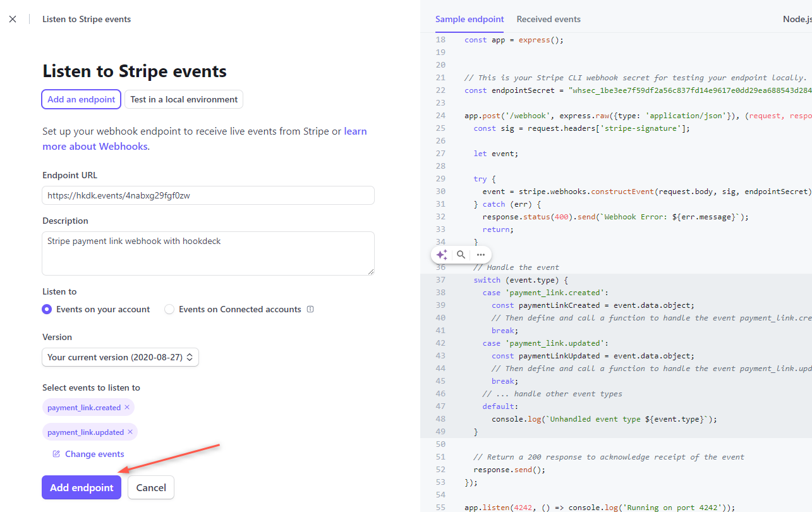The height and width of the screenshot is (512, 812).
Task: Select the Add an endpoint segment
Action: click(81, 99)
